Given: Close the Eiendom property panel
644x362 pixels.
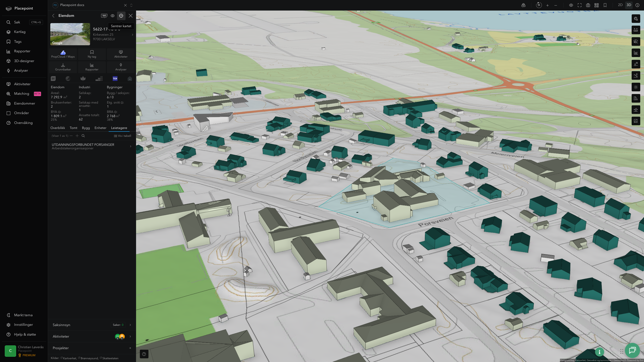Looking at the screenshot, I should [x=131, y=16].
